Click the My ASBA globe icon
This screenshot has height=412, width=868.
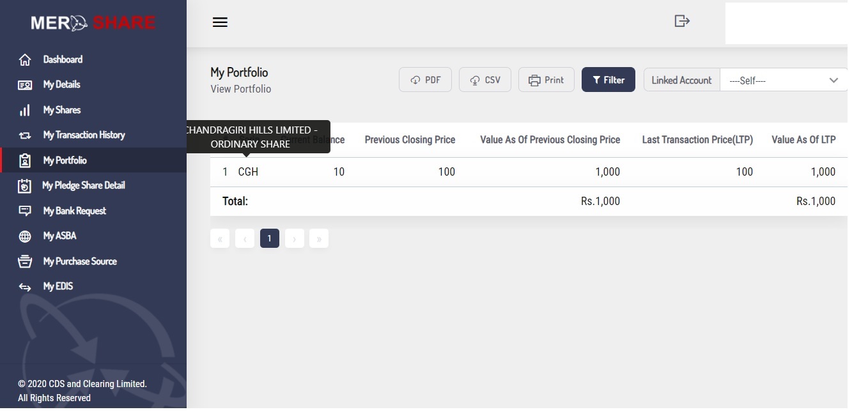coord(25,236)
